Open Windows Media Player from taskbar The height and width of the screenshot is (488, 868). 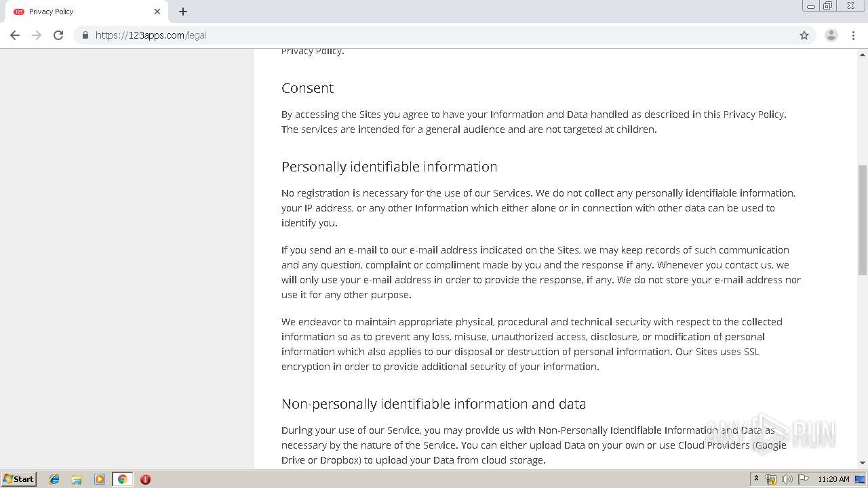pyautogui.click(x=100, y=479)
